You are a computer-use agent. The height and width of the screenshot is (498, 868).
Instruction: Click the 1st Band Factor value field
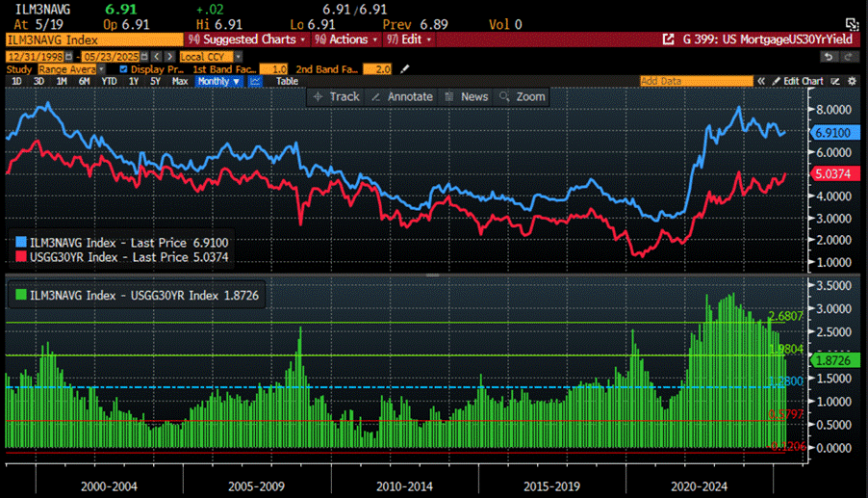273,69
